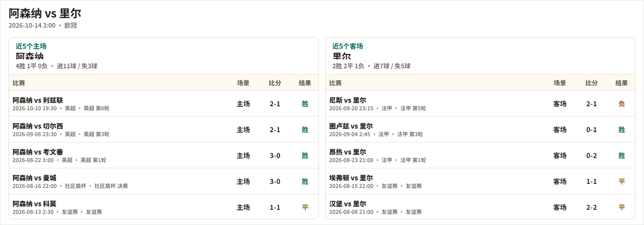This screenshot has height=225, width=644.
Task: Open the 阿森纳 vs 科莫 match row
Action: pyautogui.click(x=164, y=207)
